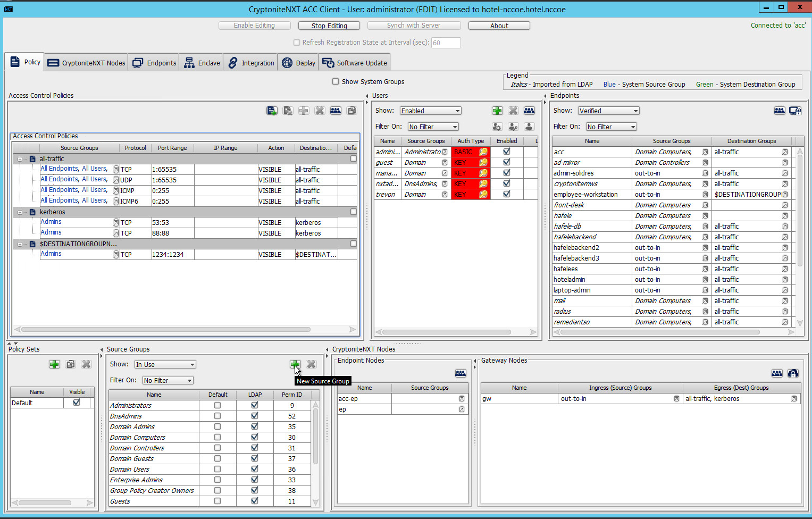Uncheck Enabled for the trevon user
Image resolution: width=812 pixels, height=519 pixels.
tap(507, 194)
